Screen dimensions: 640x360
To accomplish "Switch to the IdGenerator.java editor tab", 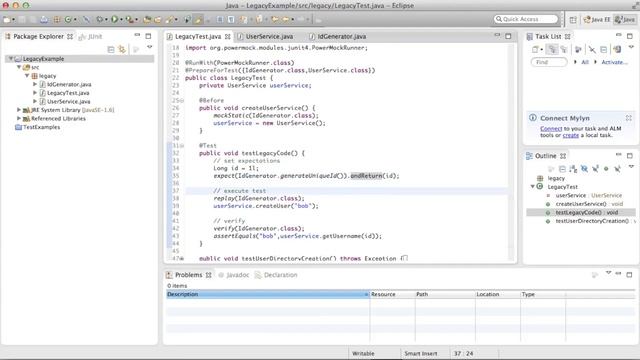I will [342, 37].
